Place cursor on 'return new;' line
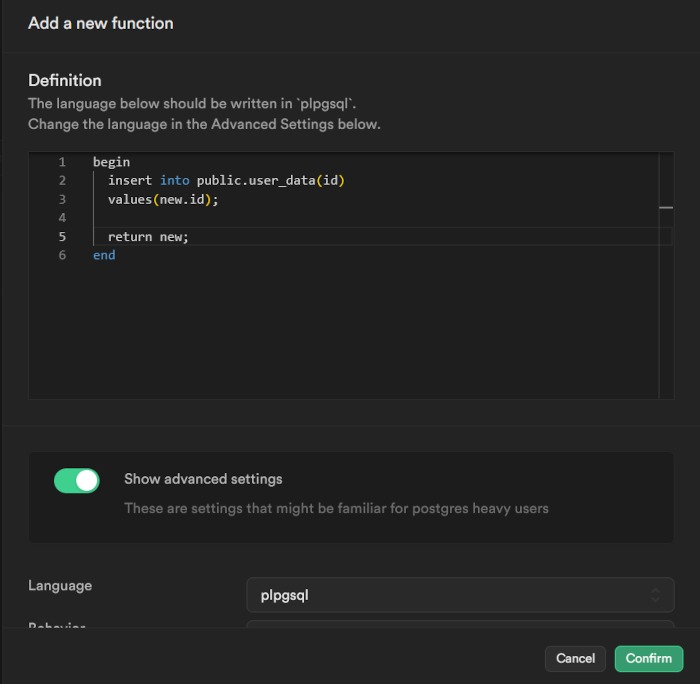 click(x=148, y=237)
